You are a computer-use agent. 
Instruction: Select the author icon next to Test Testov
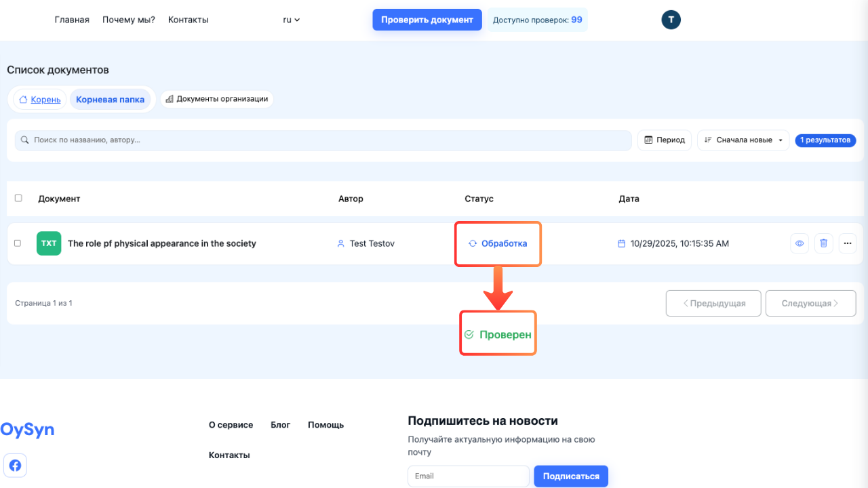pyautogui.click(x=340, y=243)
